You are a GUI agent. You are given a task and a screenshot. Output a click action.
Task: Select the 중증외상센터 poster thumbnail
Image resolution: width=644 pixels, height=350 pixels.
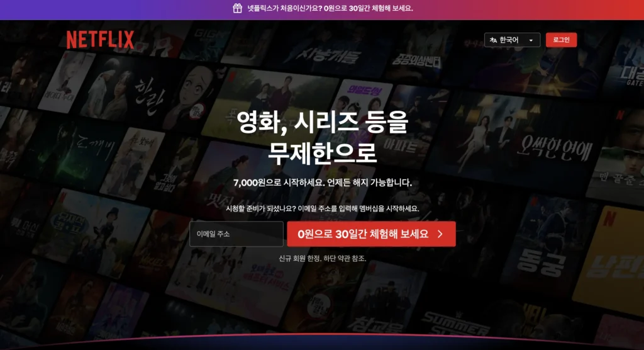tap(416, 54)
